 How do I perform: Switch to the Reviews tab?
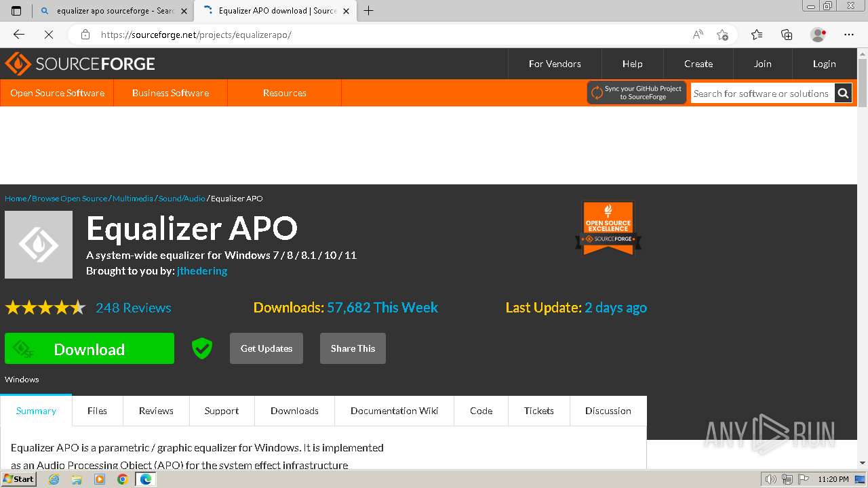click(156, 411)
